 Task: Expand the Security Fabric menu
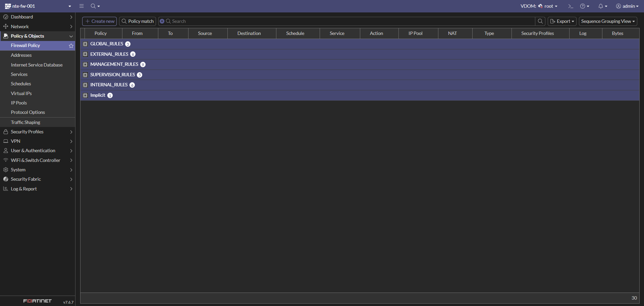[38, 179]
